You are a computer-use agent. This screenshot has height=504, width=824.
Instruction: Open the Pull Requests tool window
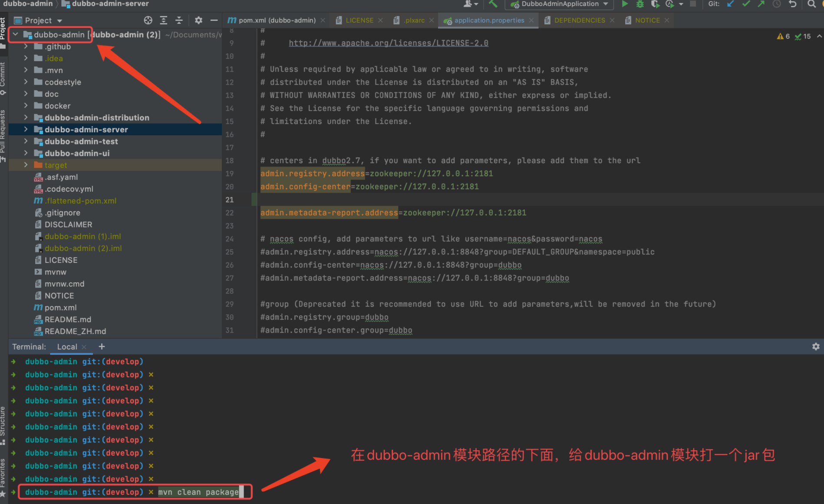pyautogui.click(x=3, y=135)
